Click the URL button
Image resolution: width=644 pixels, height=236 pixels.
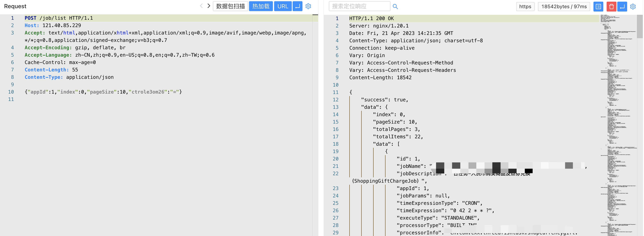(x=283, y=6)
